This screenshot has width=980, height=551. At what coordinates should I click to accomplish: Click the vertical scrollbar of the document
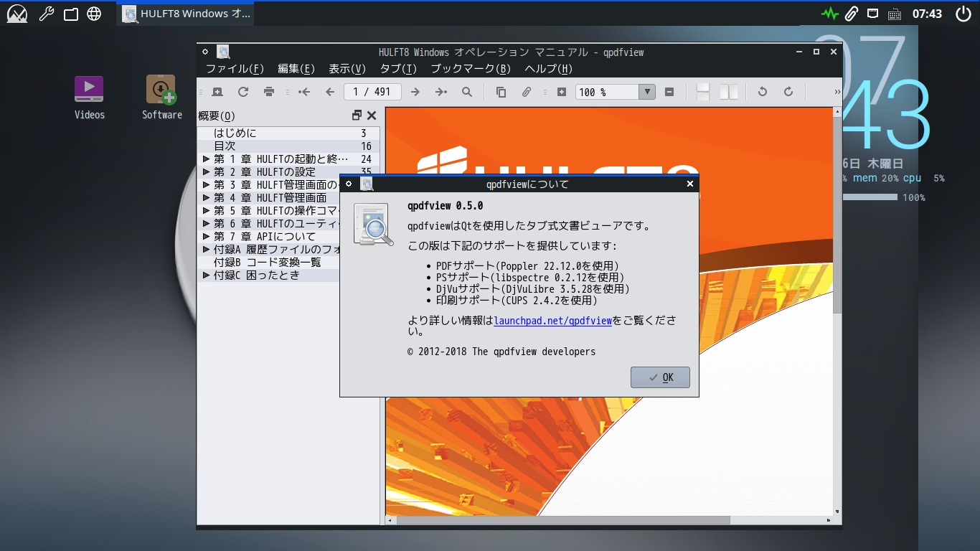[837, 311]
